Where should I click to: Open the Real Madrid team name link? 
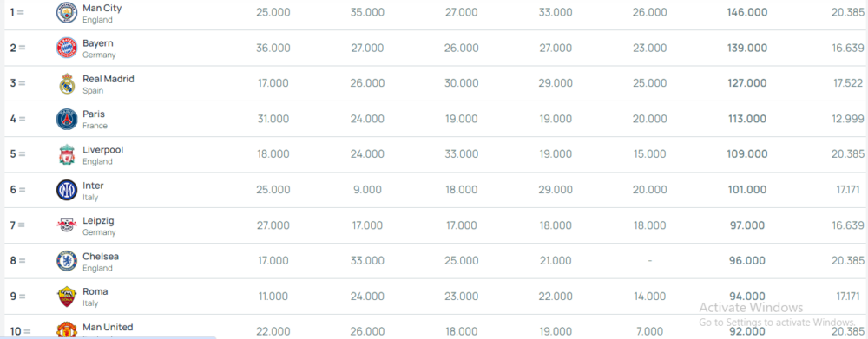coord(108,79)
